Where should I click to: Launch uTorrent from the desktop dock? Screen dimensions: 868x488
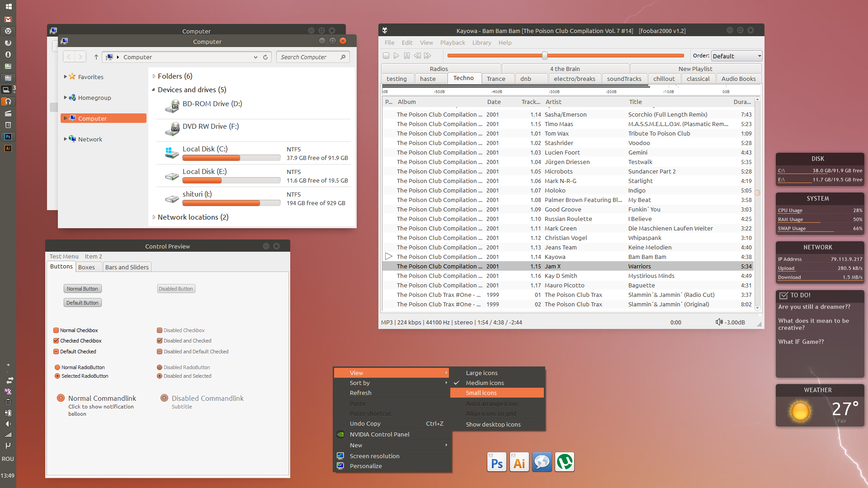565,462
